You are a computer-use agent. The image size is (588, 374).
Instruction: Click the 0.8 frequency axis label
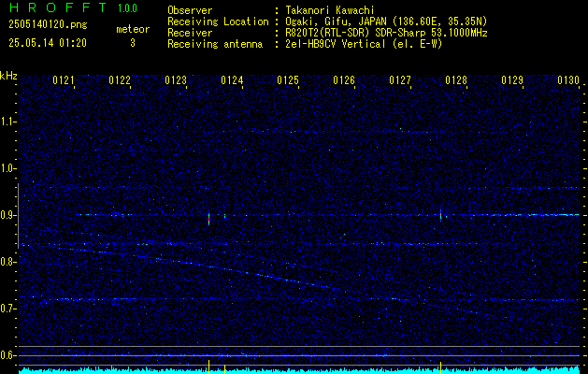7,262
